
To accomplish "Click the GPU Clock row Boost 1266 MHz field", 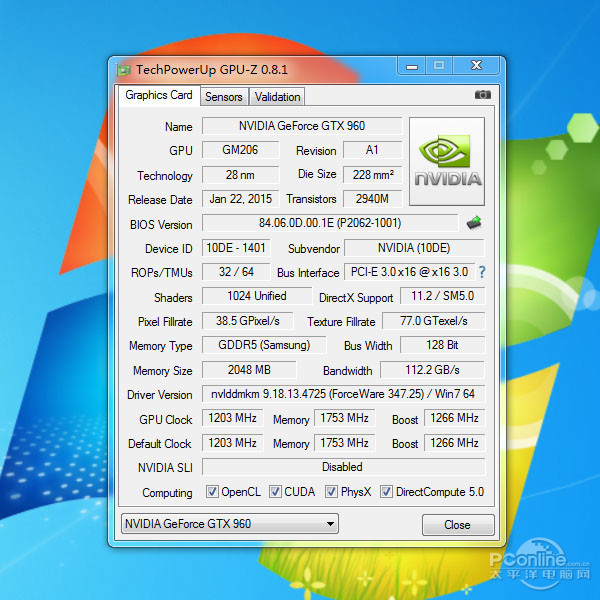I will [454, 418].
